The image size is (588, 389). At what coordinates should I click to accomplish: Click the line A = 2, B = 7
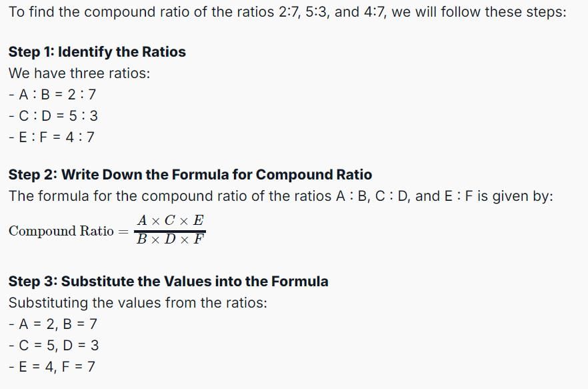click(x=53, y=324)
